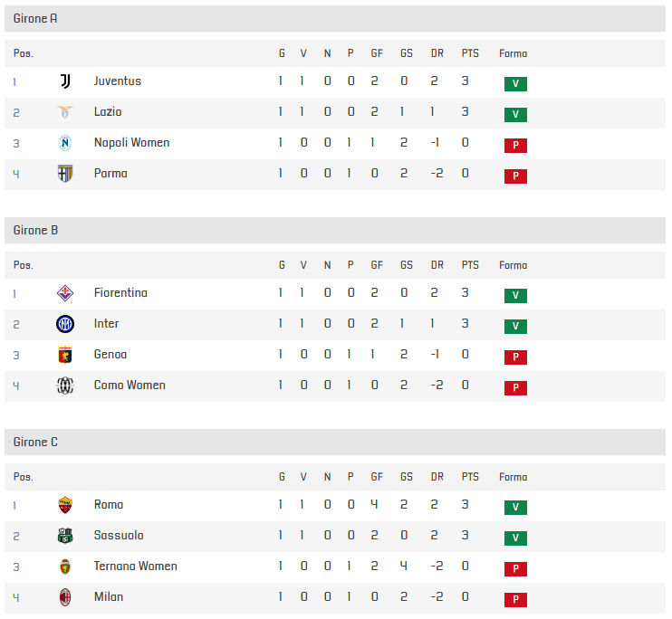Open the Sassuolo team link
This screenshot has height=619, width=672.
[119, 536]
